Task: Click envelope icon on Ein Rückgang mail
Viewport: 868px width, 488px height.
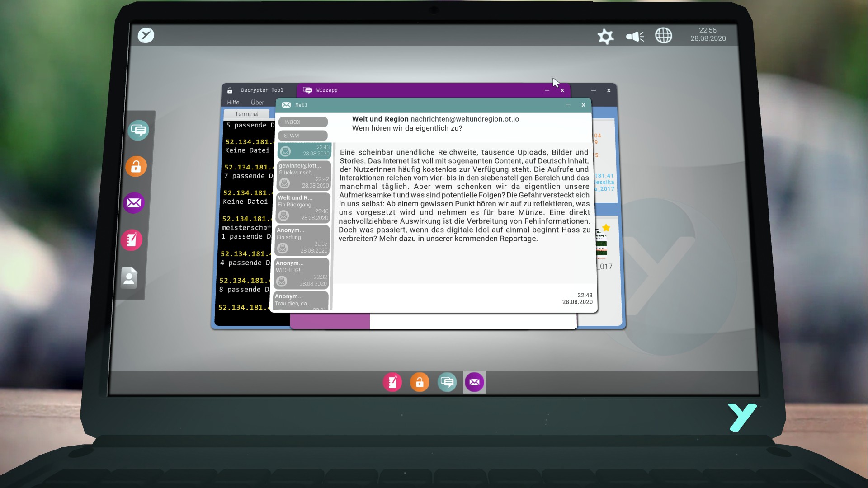Action: click(283, 216)
